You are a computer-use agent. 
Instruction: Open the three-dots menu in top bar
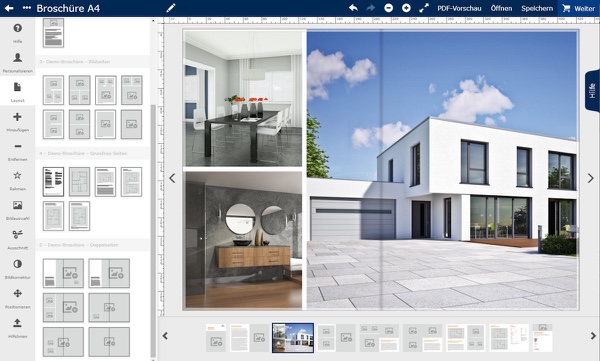(x=26, y=8)
